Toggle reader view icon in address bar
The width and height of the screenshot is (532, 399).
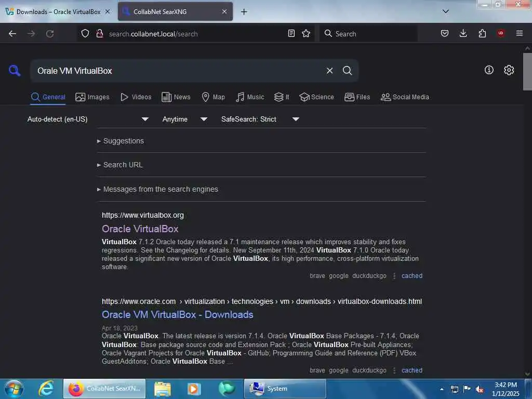[291, 33]
